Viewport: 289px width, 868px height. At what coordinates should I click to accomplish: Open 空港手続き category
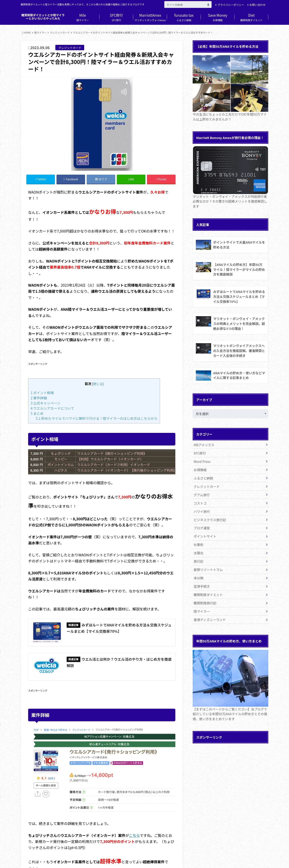[x=230, y=586]
